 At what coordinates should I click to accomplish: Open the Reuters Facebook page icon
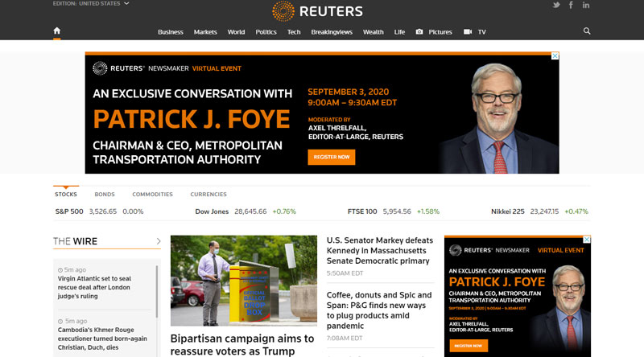coord(571,5)
